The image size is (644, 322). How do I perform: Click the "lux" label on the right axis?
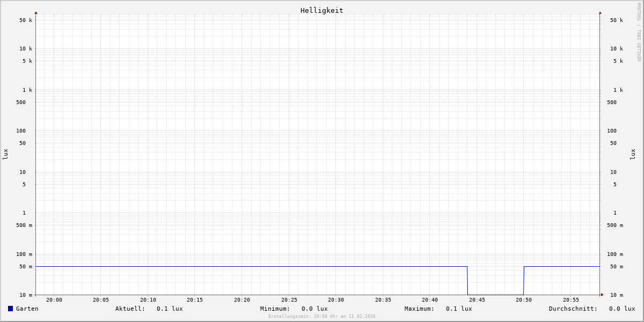click(x=633, y=154)
